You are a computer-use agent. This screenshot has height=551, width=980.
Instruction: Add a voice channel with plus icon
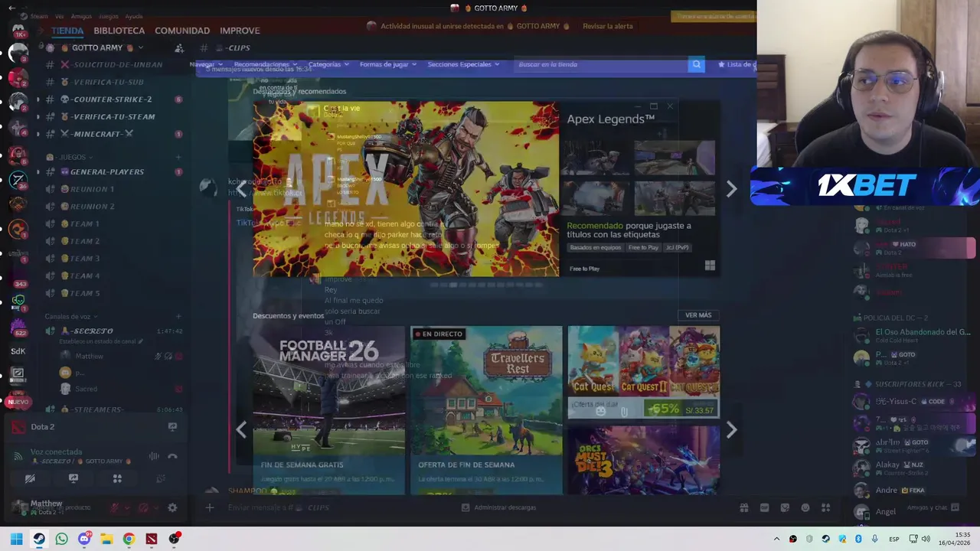178,316
